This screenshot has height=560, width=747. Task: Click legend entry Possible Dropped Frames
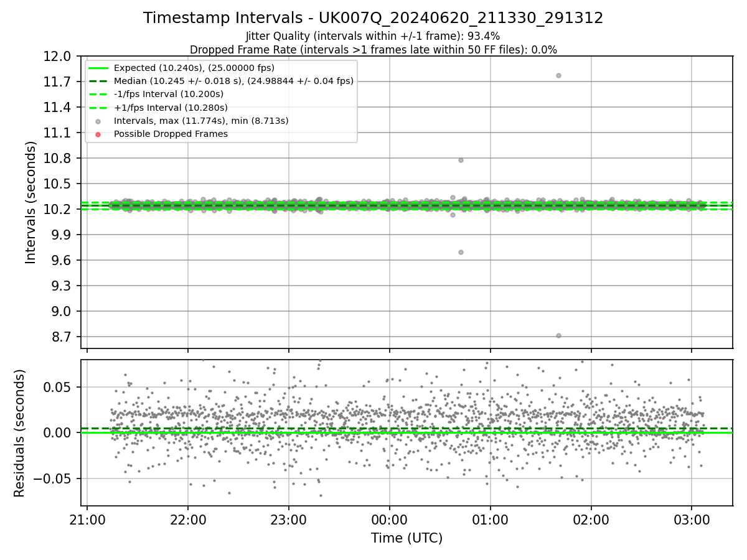click(171, 134)
